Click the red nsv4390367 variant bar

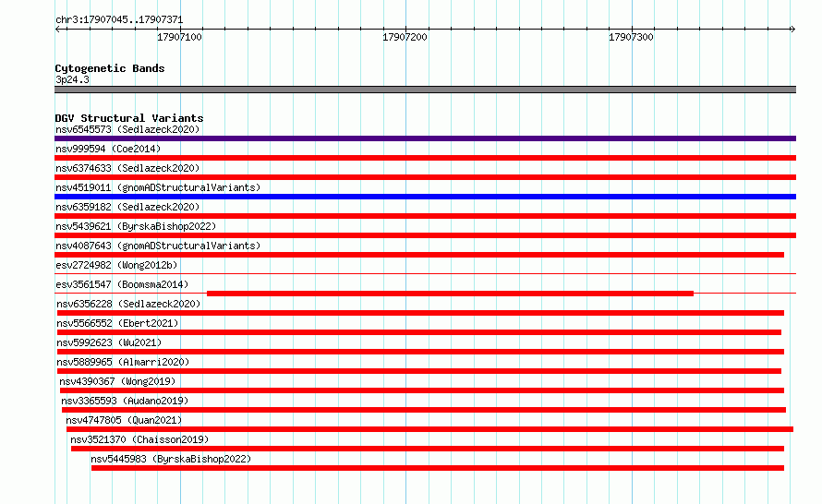(x=422, y=390)
